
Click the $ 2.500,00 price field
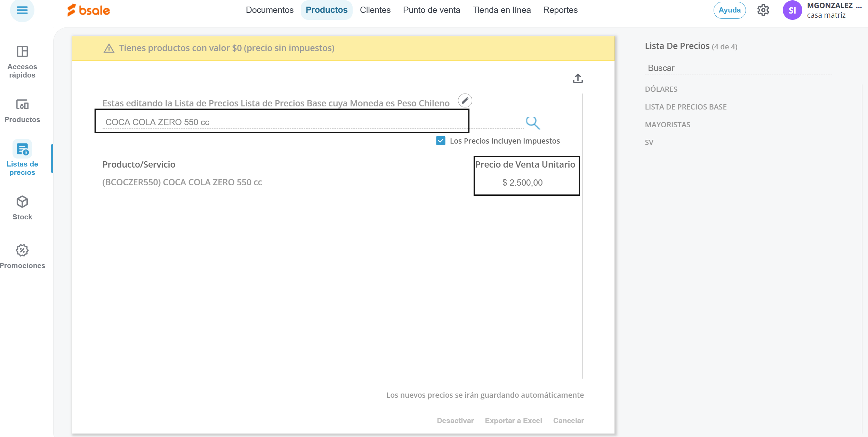[522, 183]
